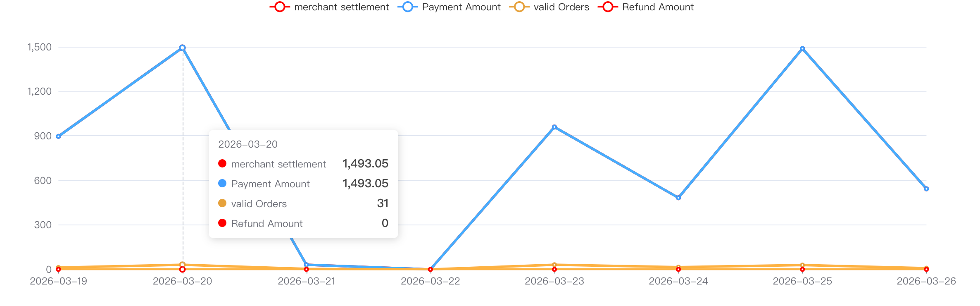Click the Payment Amount peak on 2026-03-20
Viewport: 980px width, 306px height.
click(x=183, y=48)
